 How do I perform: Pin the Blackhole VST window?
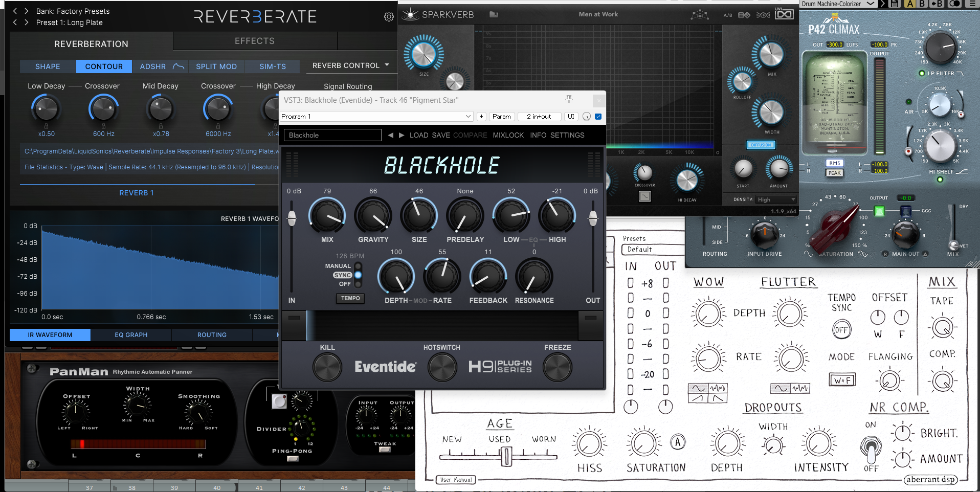(569, 99)
